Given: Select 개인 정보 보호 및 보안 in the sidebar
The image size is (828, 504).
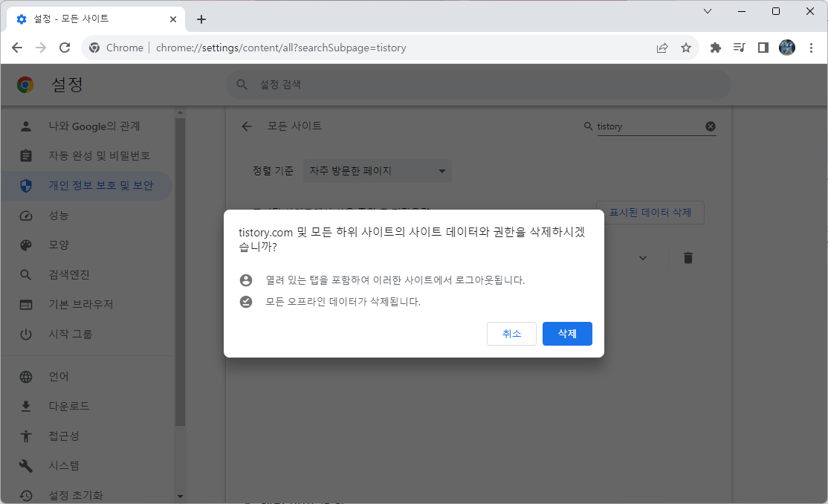Looking at the screenshot, I should coord(87,185).
